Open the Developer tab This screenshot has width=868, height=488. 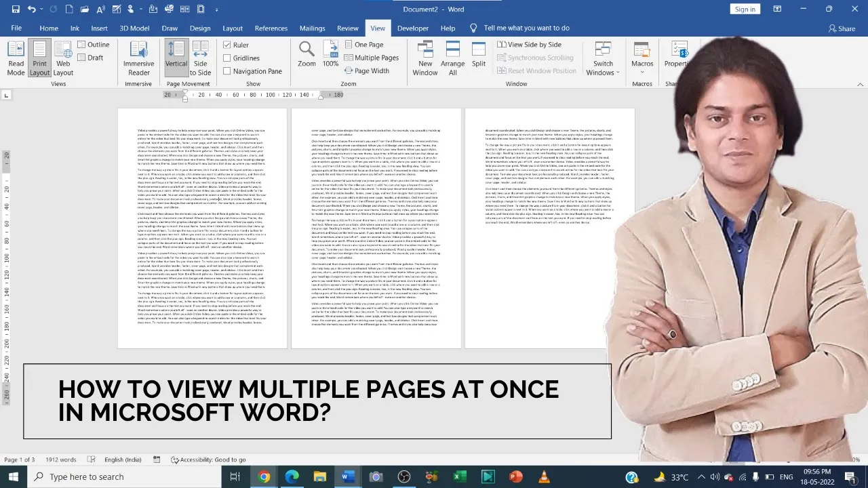[x=412, y=28]
